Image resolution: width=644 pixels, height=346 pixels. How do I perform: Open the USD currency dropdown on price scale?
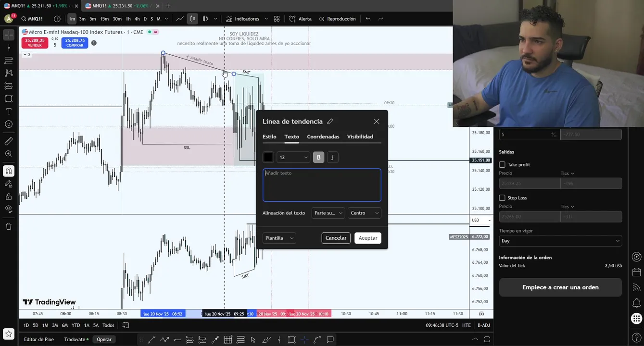tap(481, 220)
